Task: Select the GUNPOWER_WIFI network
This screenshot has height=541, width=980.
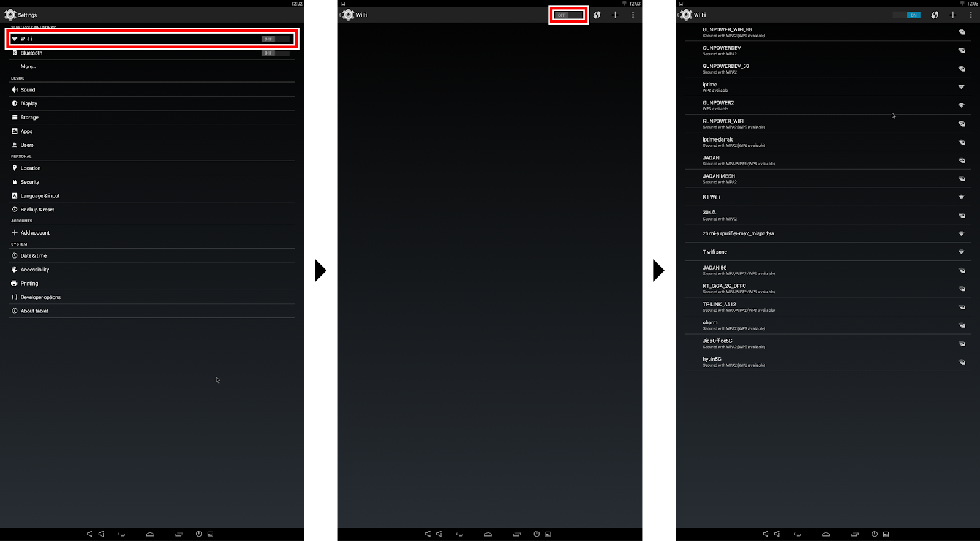Action: tap(827, 124)
